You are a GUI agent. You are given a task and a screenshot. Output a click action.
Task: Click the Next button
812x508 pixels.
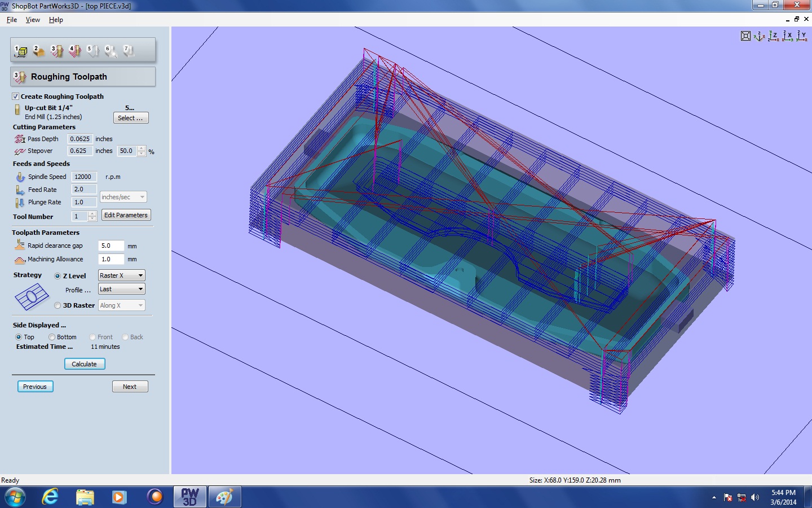point(130,387)
